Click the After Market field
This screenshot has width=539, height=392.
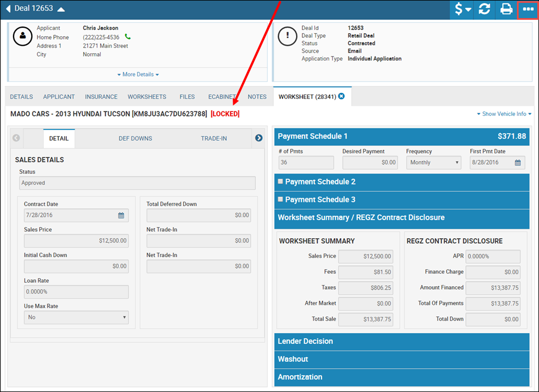366,304
